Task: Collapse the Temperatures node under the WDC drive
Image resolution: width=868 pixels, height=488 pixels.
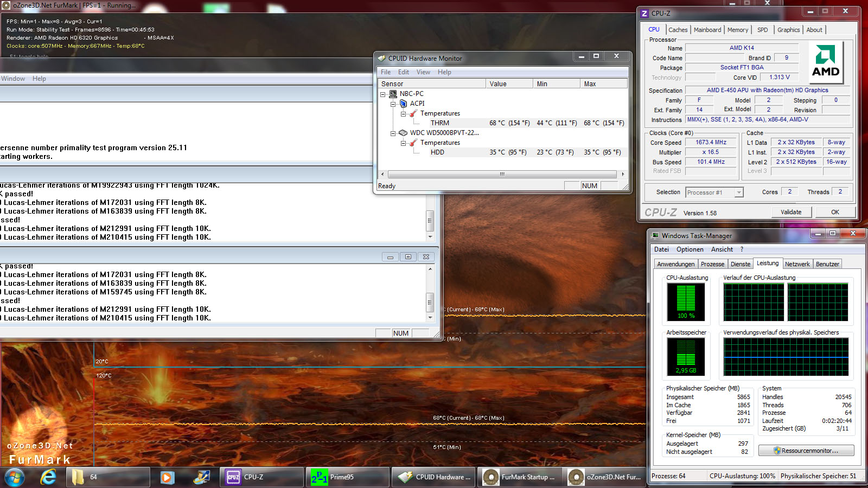Action: pyautogui.click(x=403, y=143)
